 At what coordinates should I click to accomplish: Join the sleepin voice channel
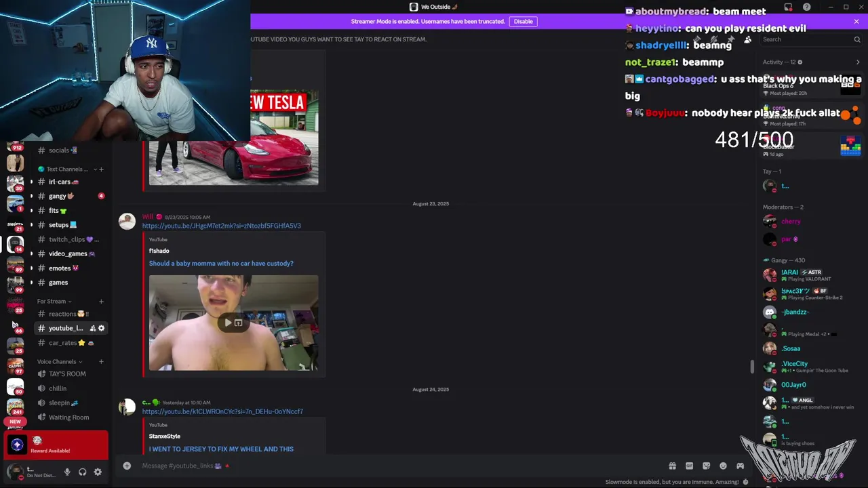pyautogui.click(x=71, y=403)
